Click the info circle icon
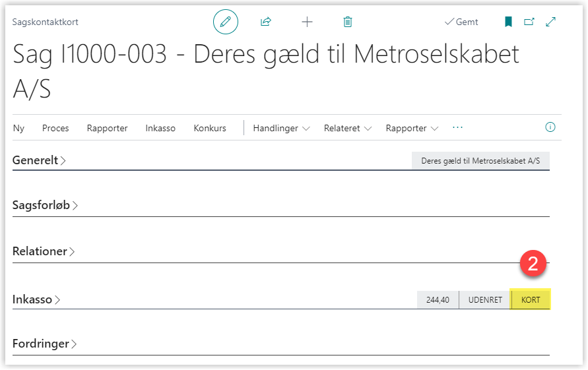 550,127
